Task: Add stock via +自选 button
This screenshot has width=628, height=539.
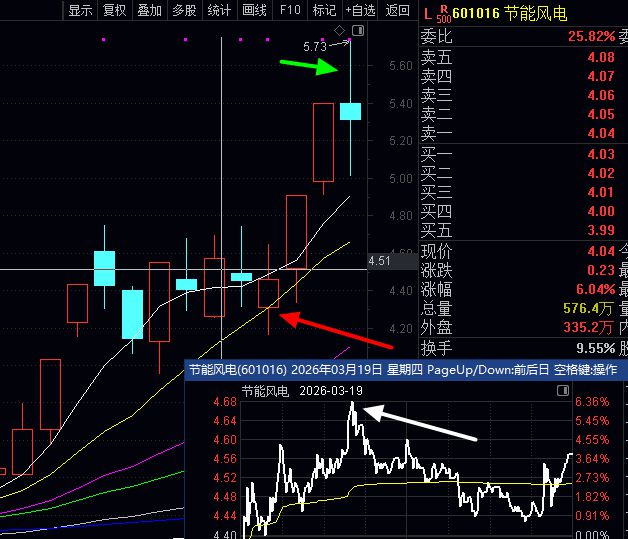Action: click(360, 10)
